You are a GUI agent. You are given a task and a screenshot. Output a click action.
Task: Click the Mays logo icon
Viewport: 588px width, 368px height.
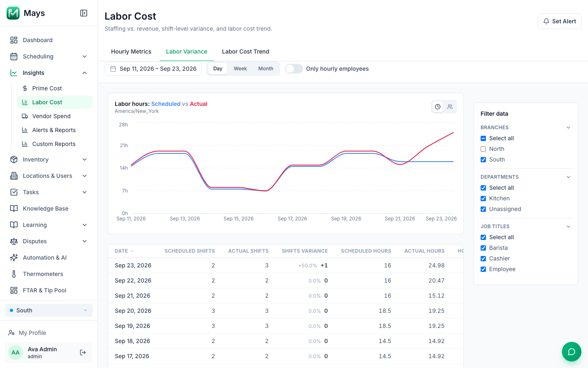pos(13,13)
